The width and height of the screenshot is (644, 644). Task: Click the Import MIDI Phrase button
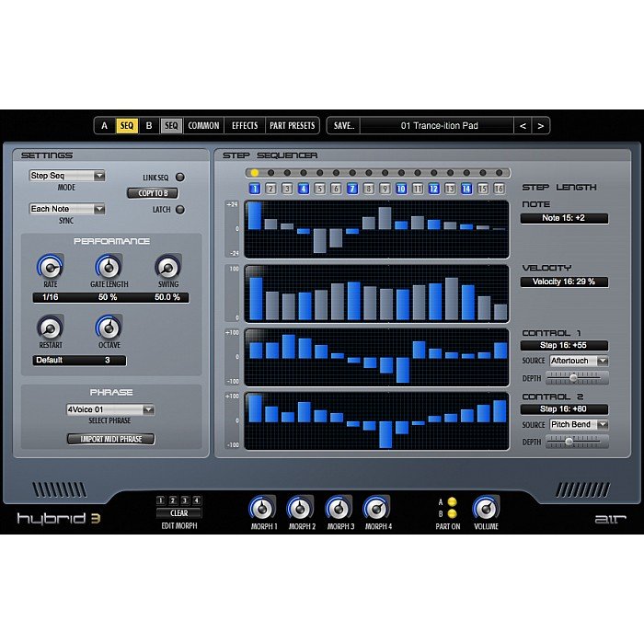pos(110,439)
